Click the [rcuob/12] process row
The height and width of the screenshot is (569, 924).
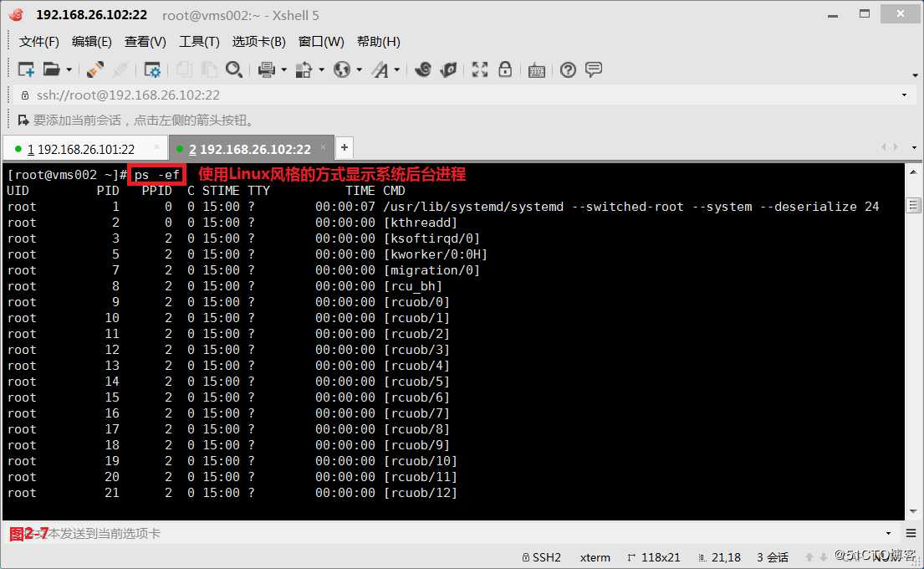click(232, 492)
